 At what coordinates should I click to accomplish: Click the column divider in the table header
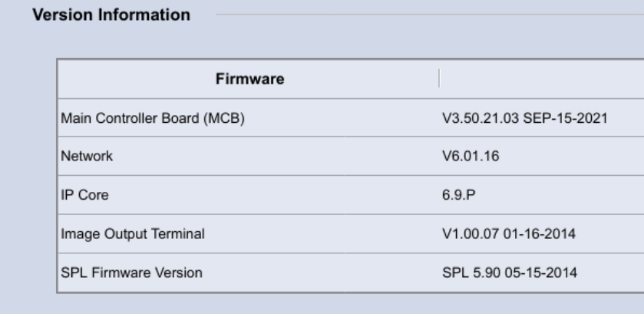pos(439,78)
